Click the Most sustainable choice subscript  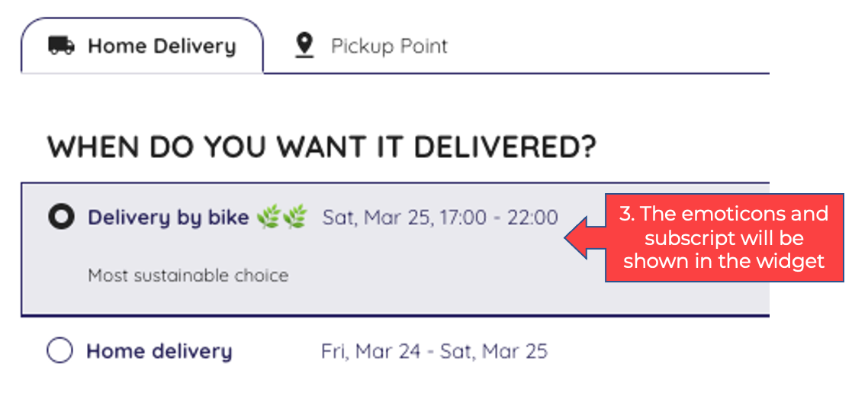click(x=188, y=275)
